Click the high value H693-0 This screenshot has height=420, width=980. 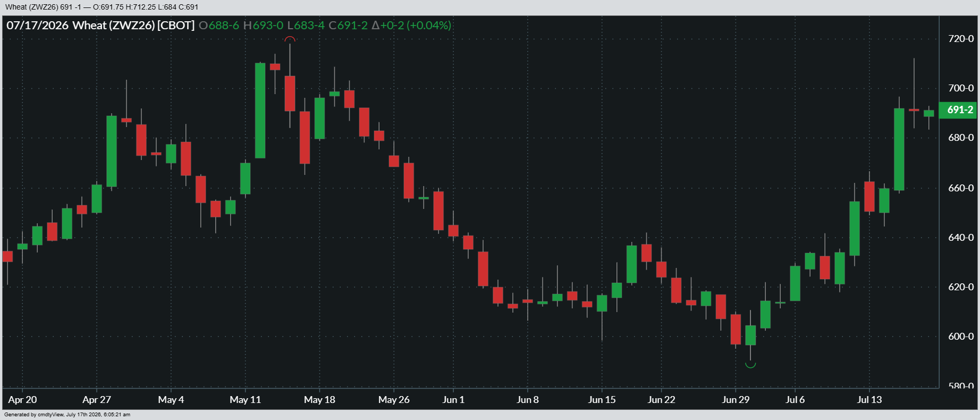[263, 26]
